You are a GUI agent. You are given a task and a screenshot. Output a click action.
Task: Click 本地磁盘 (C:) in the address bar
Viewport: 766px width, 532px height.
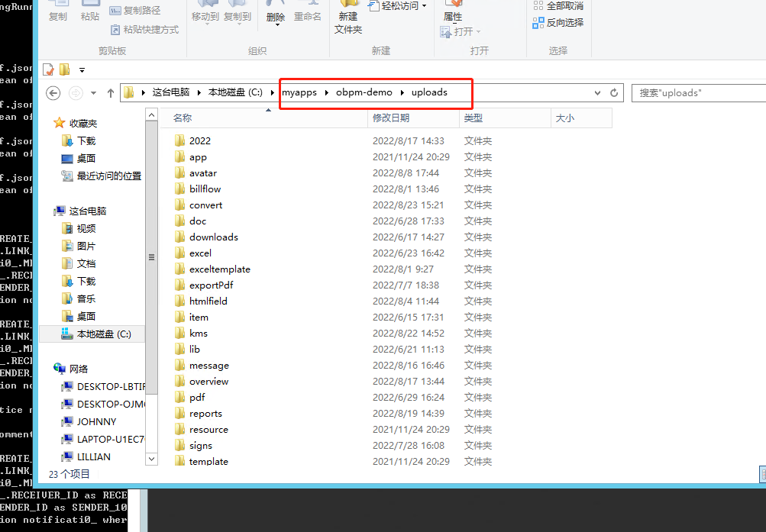click(x=235, y=92)
